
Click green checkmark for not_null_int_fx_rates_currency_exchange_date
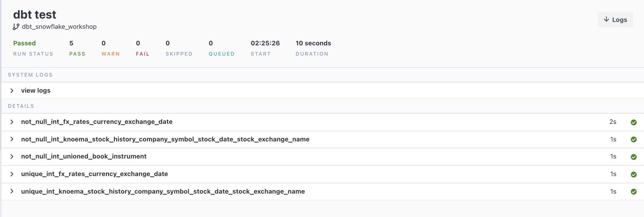tap(633, 122)
